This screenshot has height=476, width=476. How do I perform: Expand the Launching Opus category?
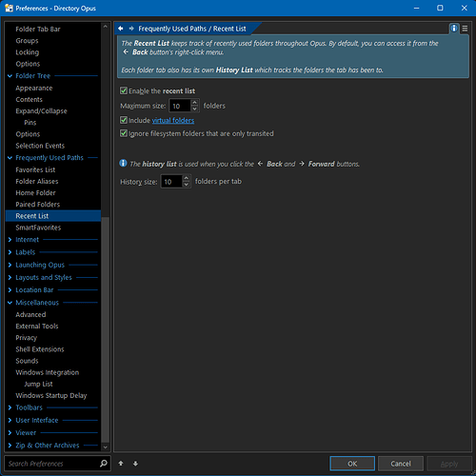[10, 265]
